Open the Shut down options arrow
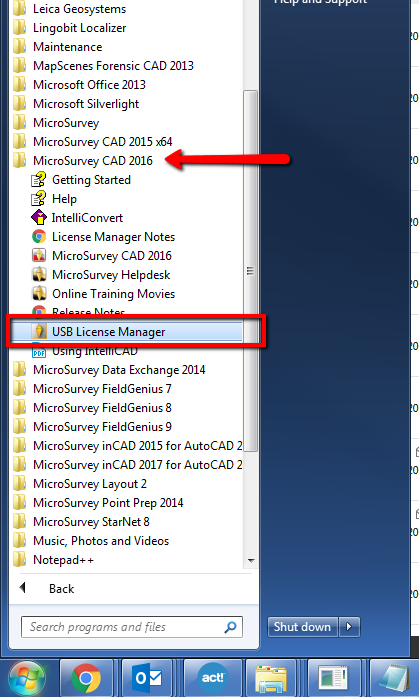Viewport: 419px width, 697px height. click(349, 627)
